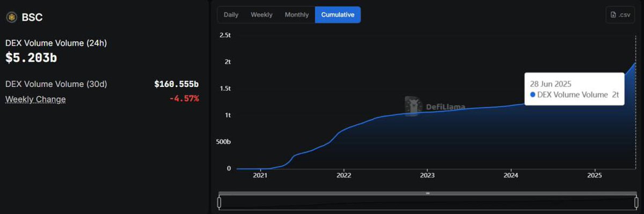Screen dimensions: 644x214
Task: Click the Weekly Change label
Action: (x=35, y=99)
